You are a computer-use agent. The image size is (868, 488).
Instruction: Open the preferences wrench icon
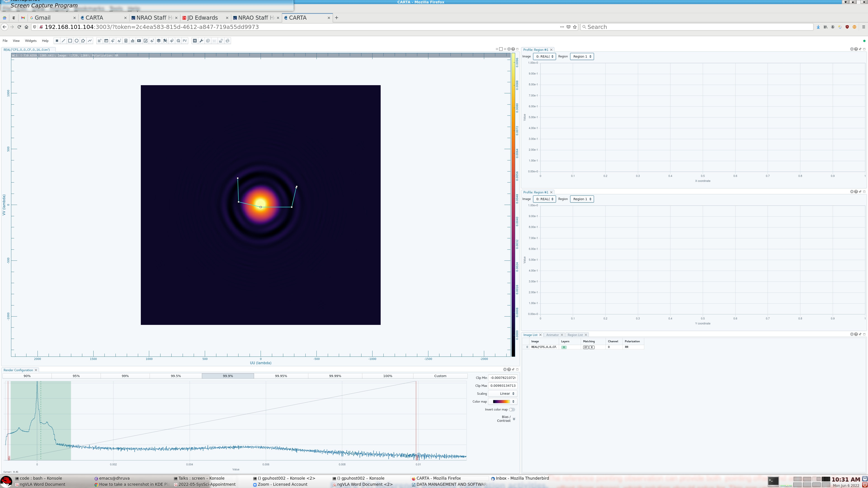201,41
